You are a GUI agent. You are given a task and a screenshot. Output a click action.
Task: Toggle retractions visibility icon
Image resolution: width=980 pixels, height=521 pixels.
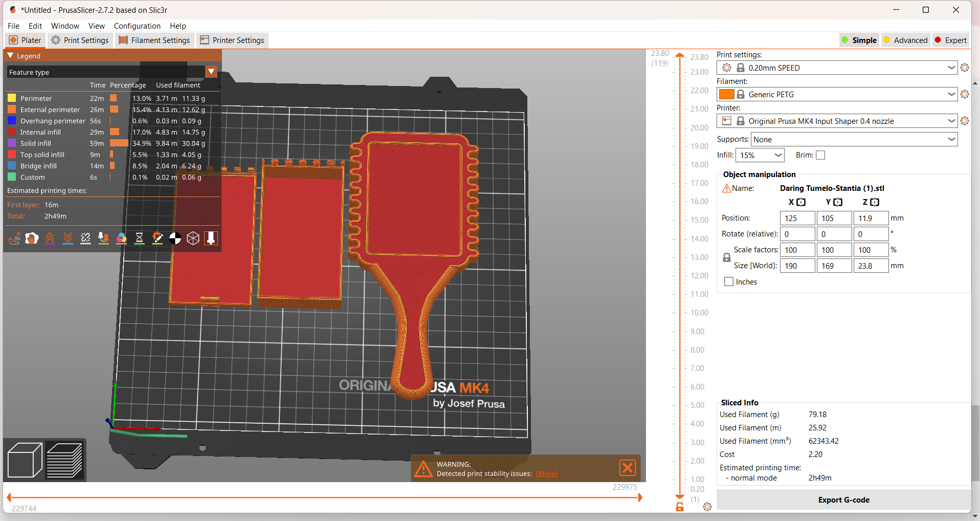point(50,238)
